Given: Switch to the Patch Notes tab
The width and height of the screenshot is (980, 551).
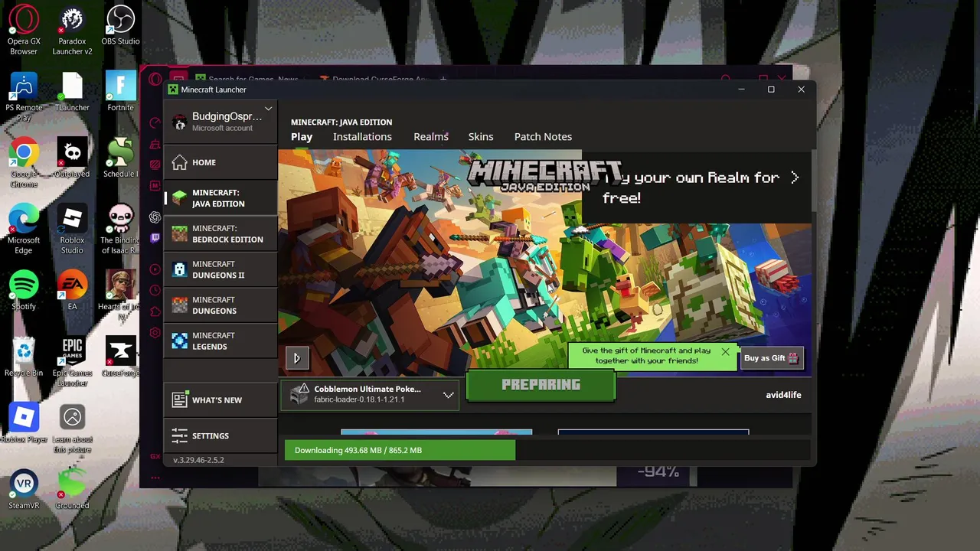Looking at the screenshot, I should click(543, 137).
